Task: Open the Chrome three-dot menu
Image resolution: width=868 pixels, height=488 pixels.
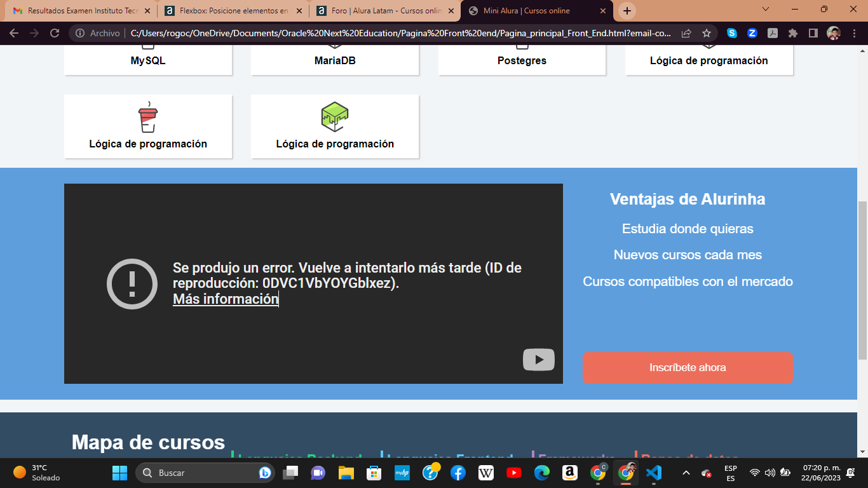Action: [x=853, y=33]
